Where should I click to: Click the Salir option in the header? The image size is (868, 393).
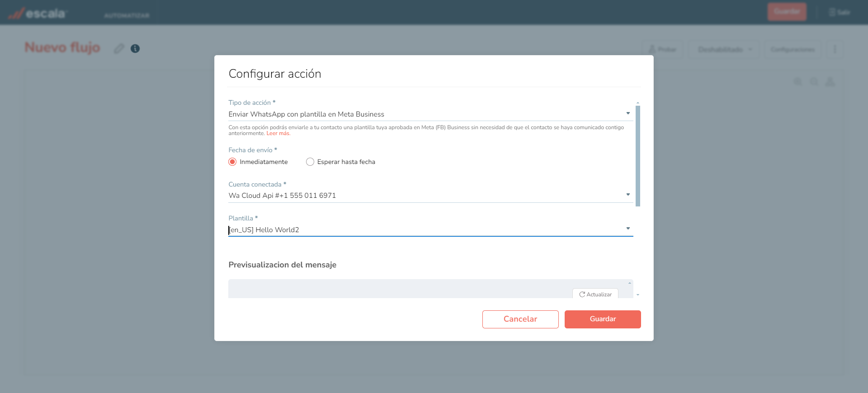(x=840, y=12)
